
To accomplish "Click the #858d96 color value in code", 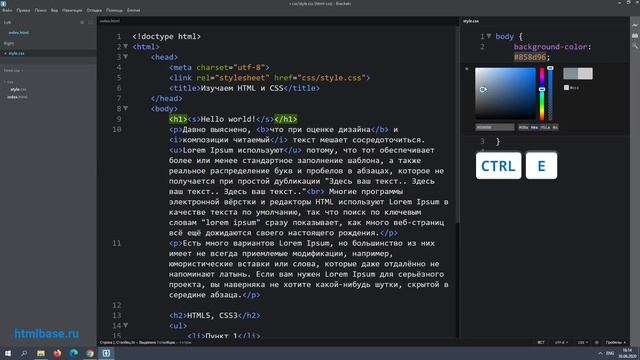I will (x=530, y=57).
